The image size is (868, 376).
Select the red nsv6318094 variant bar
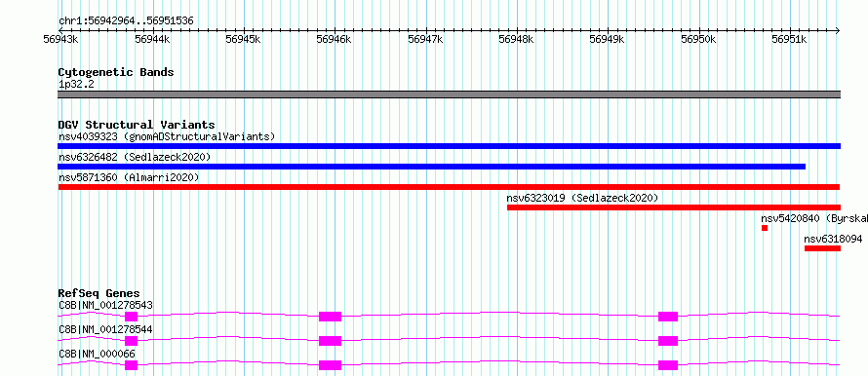pos(822,248)
